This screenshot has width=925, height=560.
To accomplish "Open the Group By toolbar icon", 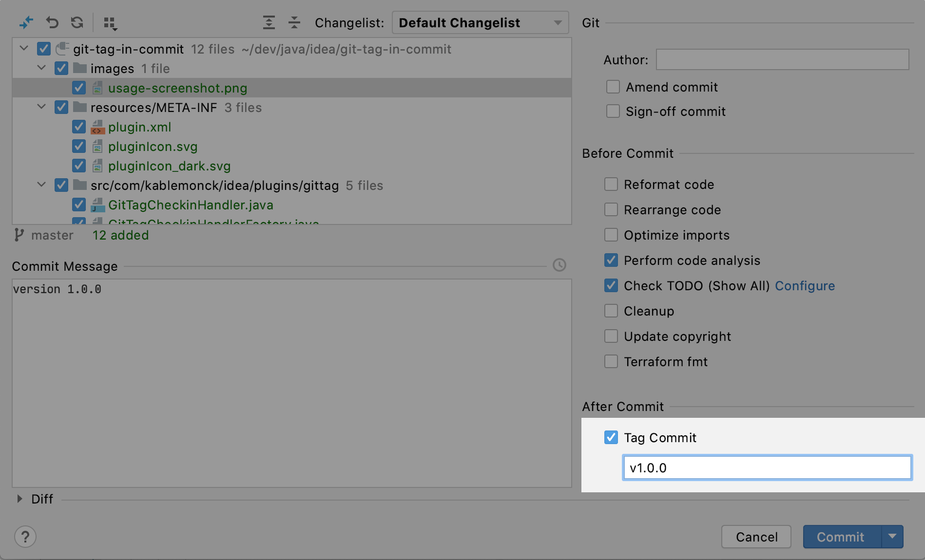I will 110,23.
